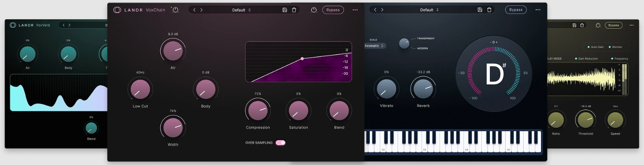644x165 pixels.
Task: Click the output dial icon in the compressor plugin
Action: pos(598,25)
